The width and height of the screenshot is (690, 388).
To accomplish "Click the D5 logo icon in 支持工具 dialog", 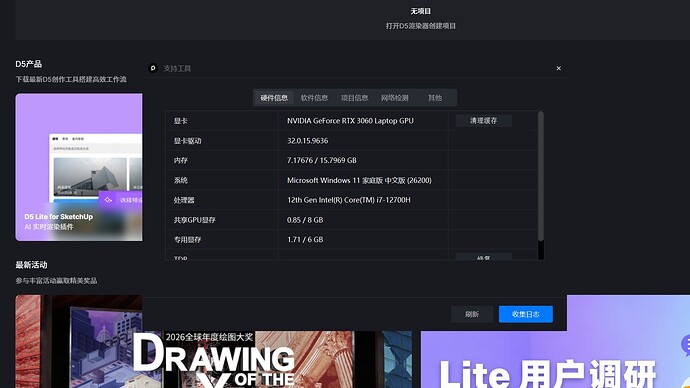I will tap(153, 68).
